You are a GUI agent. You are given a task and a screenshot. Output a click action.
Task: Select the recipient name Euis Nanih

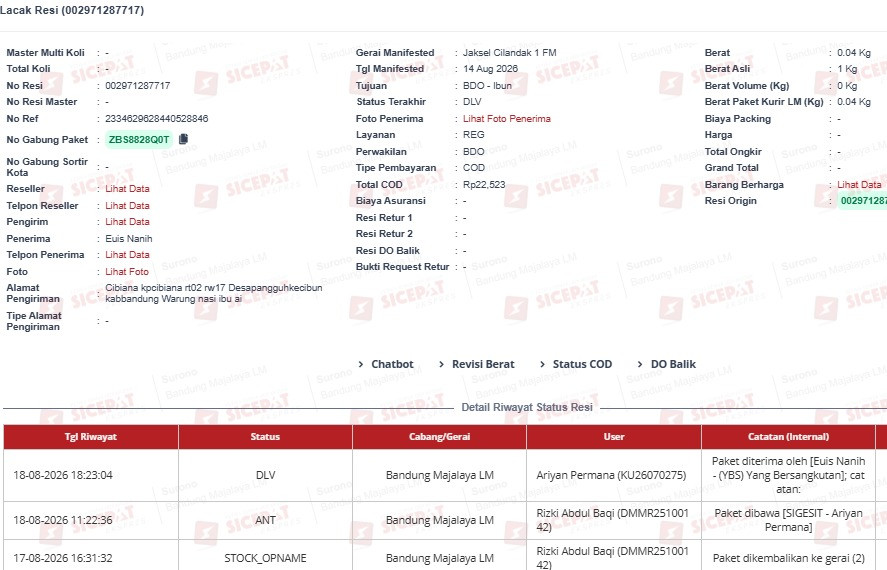(128, 239)
